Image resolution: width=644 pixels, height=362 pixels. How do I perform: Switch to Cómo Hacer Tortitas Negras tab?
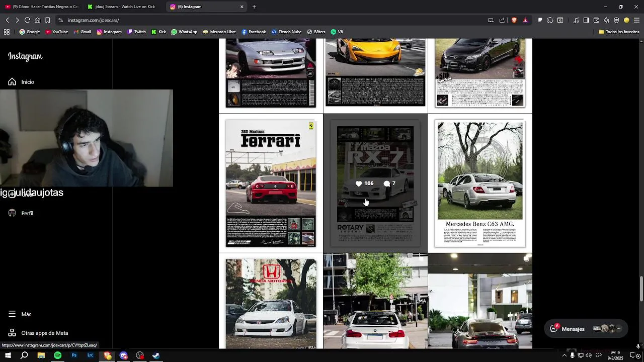(x=41, y=7)
